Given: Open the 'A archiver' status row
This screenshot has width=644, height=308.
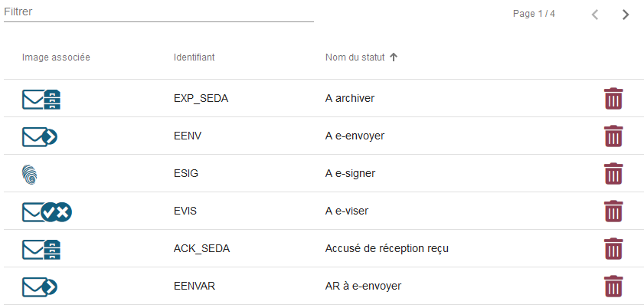Looking at the screenshot, I should tap(349, 99).
